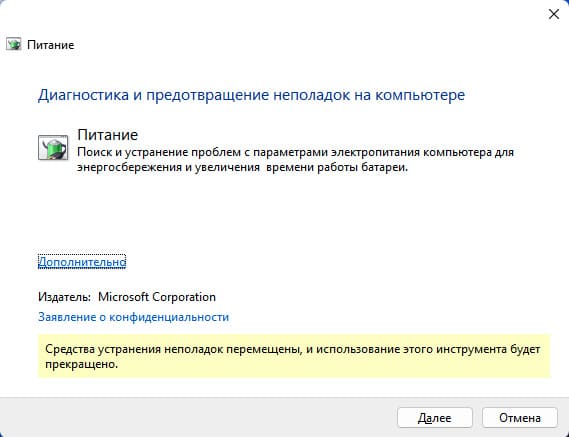Image resolution: width=569 pixels, height=437 pixels.
Task: Click the yellow notice Средства устранения неполадок перемещены
Action: click(294, 356)
